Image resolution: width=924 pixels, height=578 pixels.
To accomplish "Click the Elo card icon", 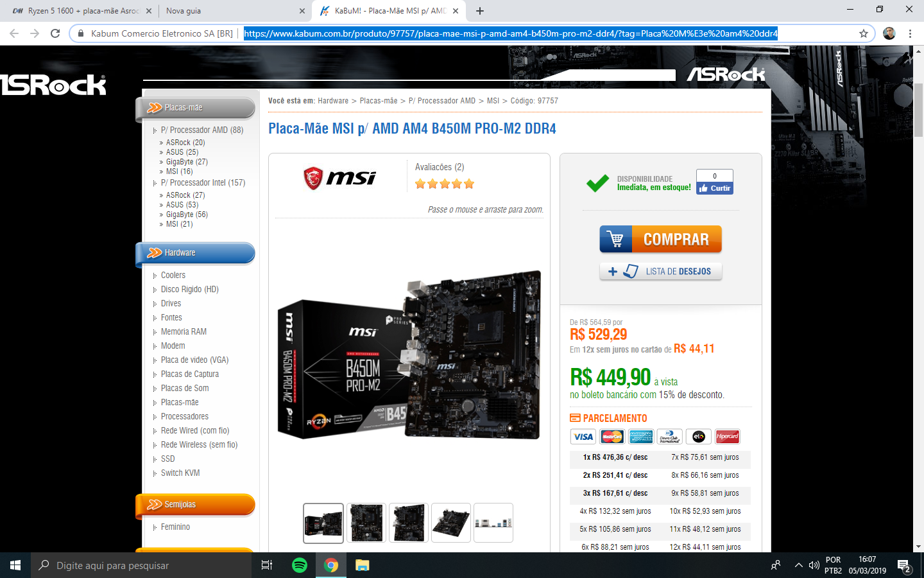I will point(698,437).
